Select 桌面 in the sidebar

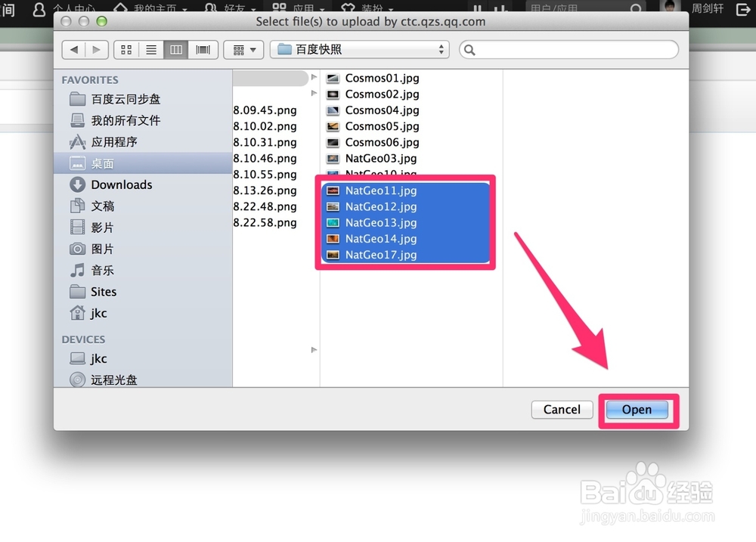coord(143,163)
